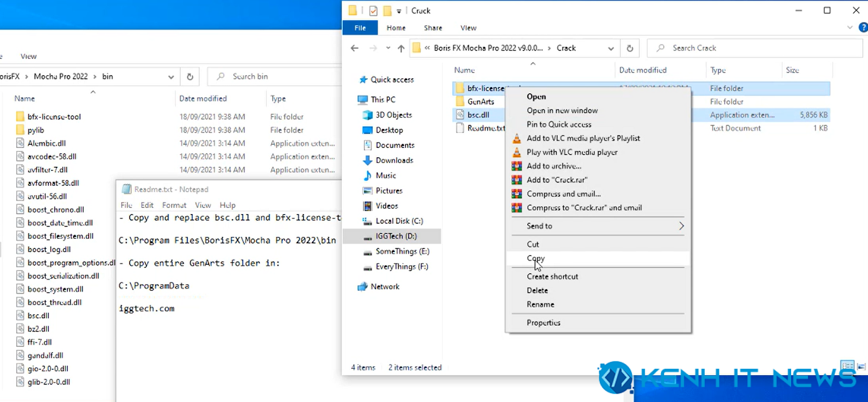The width and height of the screenshot is (868, 402).
Task: Expand the ribbon with the chevron
Action: (x=850, y=27)
